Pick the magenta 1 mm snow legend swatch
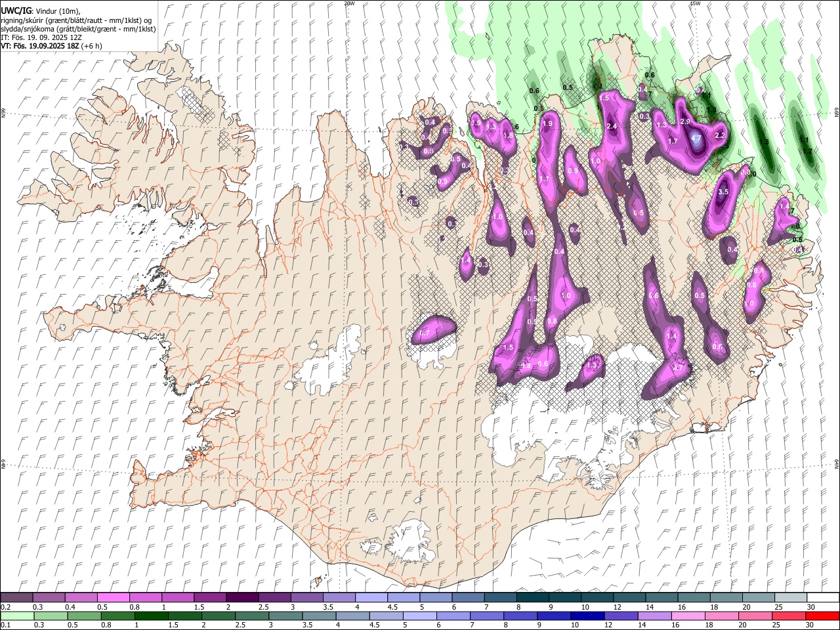Viewport: 840px width, 630px height. [178, 598]
